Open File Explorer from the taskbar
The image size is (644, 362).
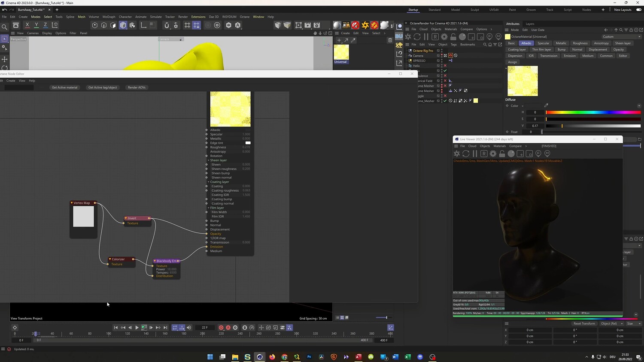click(235, 357)
